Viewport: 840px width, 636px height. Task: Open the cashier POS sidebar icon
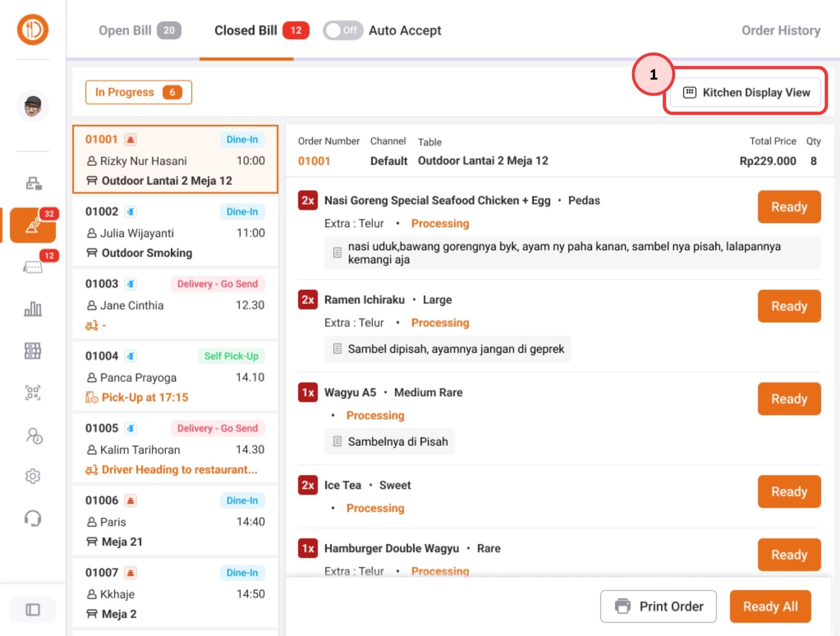pos(33,183)
